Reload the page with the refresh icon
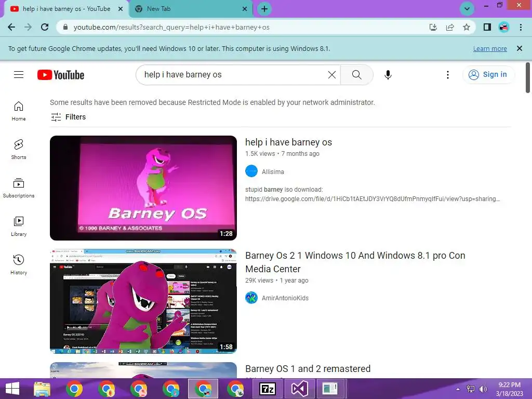532x399 pixels. coord(45,27)
